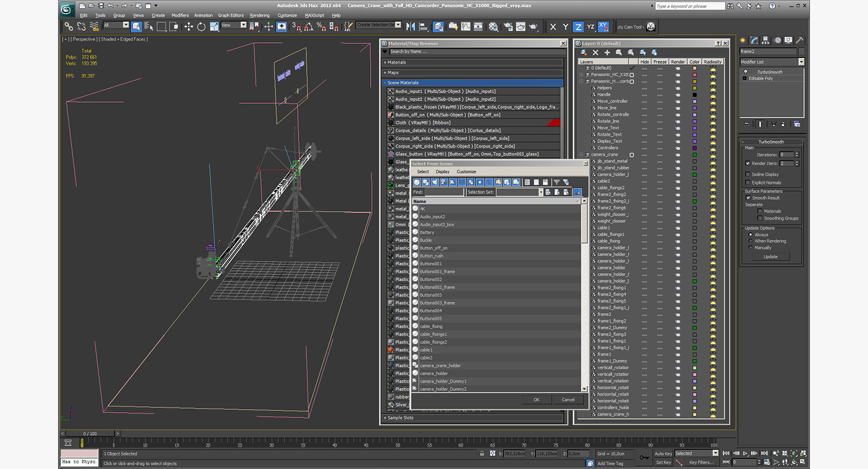Click the Mirror tool icon
The height and width of the screenshot is (469, 868).
[x=410, y=26]
